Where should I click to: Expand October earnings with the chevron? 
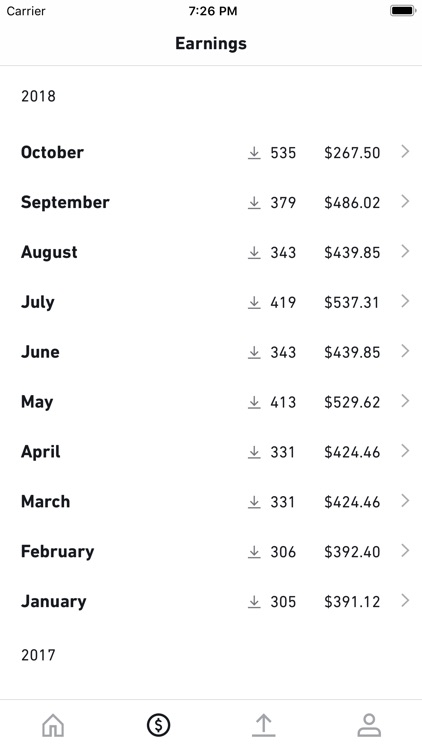[405, 152]
